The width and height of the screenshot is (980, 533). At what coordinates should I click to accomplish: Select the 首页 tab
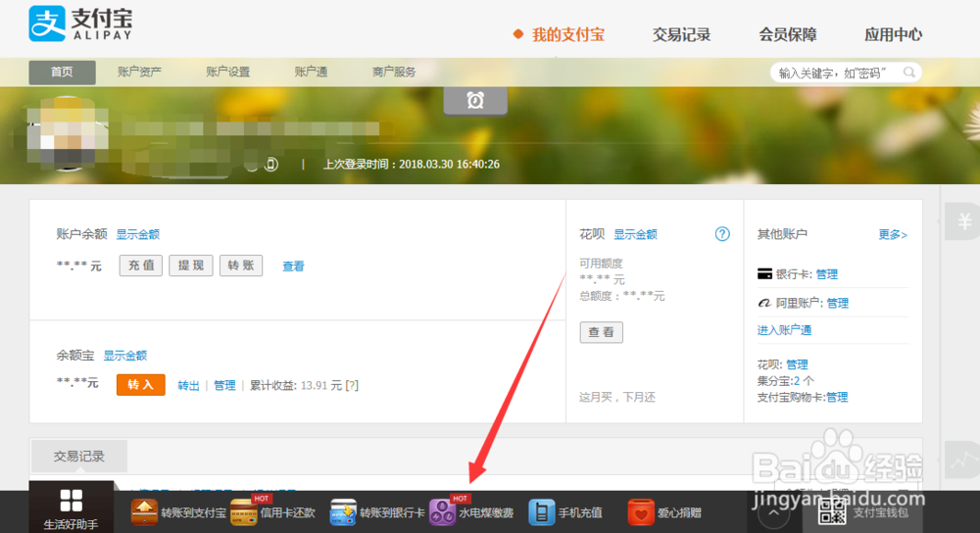pyautogui.click(x=62, y=72)
